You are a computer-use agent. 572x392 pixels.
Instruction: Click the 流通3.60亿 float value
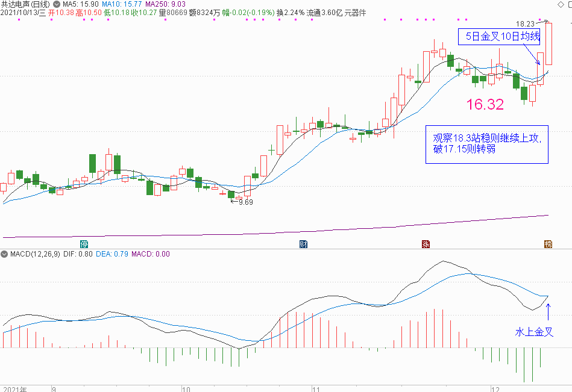325,13
